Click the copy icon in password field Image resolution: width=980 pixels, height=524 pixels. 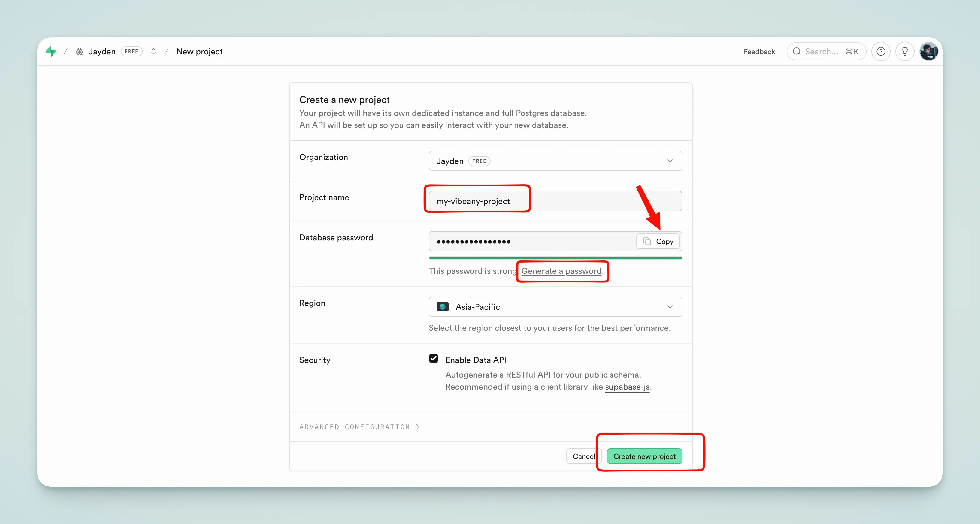click(x=647, y=242)
